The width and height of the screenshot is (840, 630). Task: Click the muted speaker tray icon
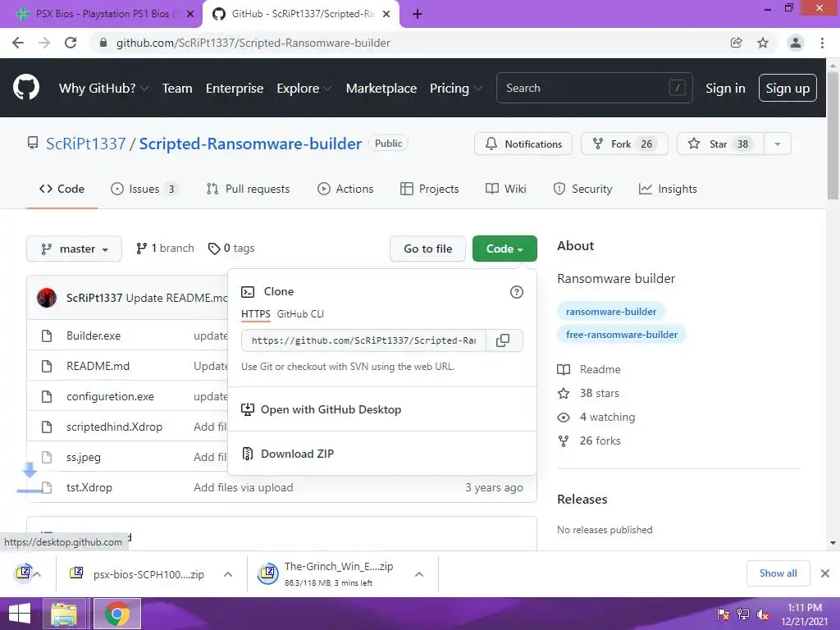pos(763,614)
